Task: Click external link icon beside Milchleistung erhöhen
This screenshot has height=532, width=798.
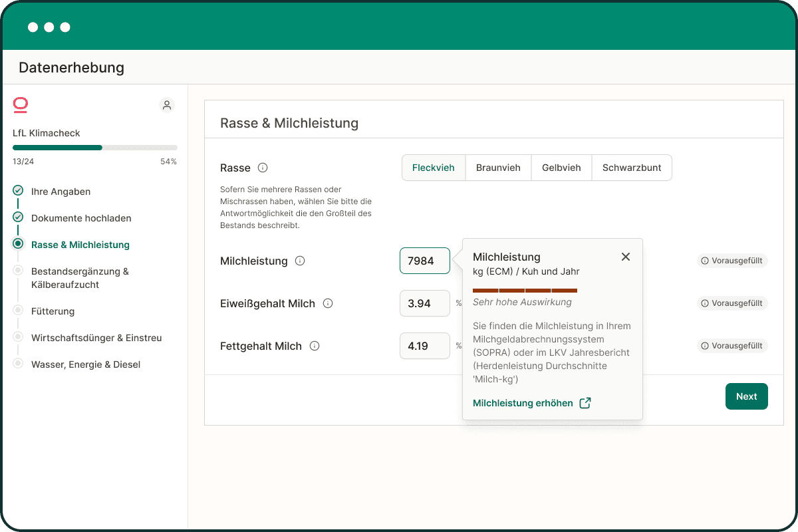Action: (x=585, y=403)
